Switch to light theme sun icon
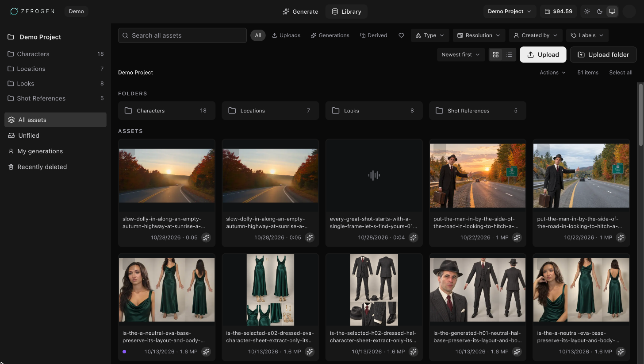 click(587, 12)
